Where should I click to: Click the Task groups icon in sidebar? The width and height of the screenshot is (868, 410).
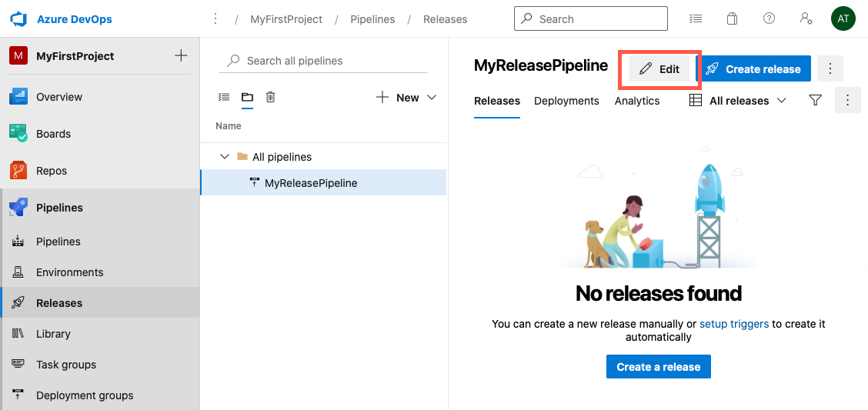(18, 364)
